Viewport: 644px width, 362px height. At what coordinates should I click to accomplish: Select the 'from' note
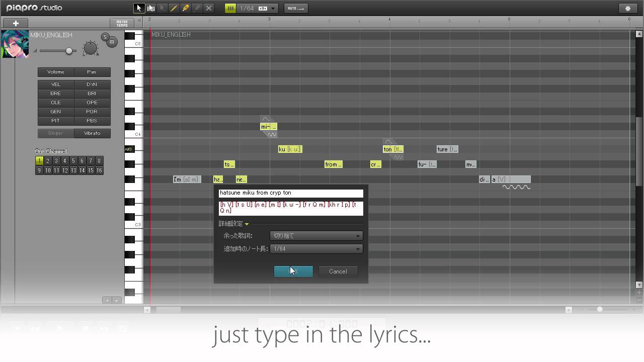pyautogui.click(x=334, y=164)
